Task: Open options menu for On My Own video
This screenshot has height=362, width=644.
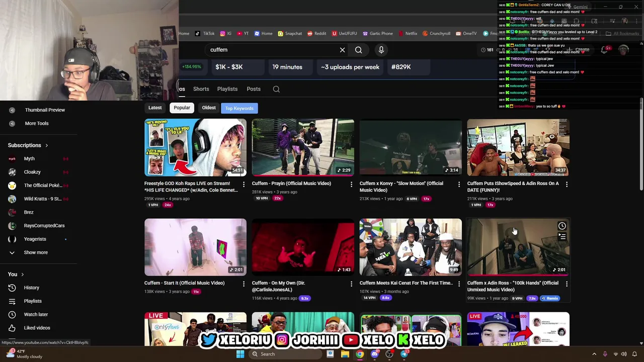Action: click(351, 284)
